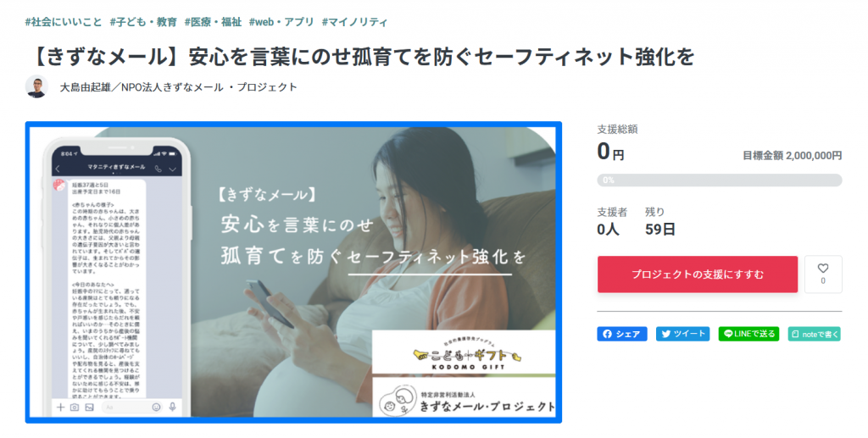Click the heart favorite icon
The image size is (868, 438).
click(822, 269)
